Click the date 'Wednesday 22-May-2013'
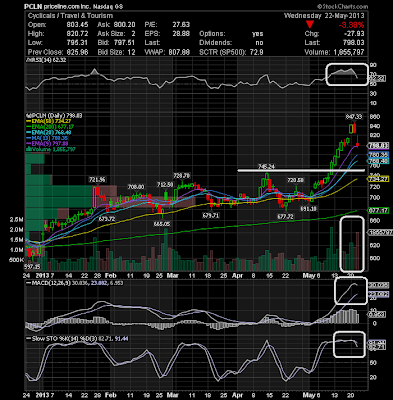 (324, 16)
